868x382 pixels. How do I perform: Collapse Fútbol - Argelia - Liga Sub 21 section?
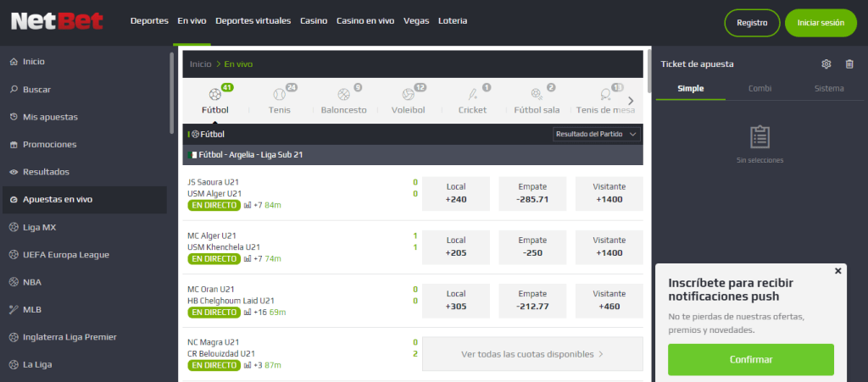coord(413,155)
